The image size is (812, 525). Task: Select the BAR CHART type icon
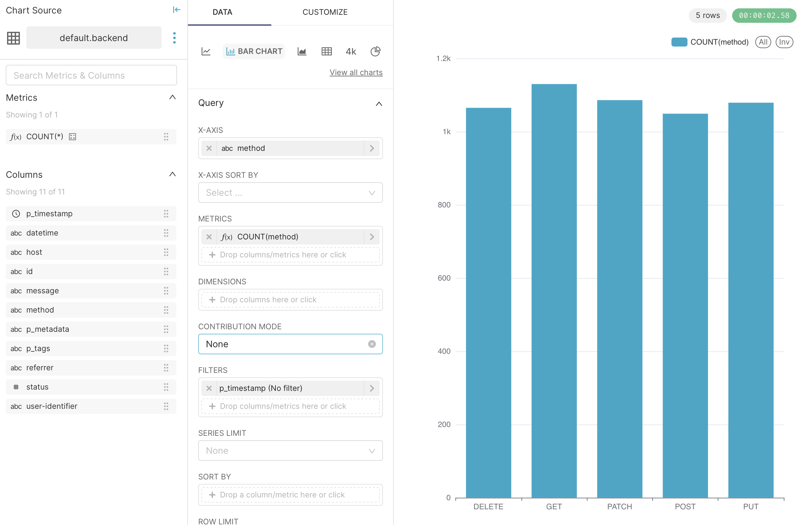[253, 51]
